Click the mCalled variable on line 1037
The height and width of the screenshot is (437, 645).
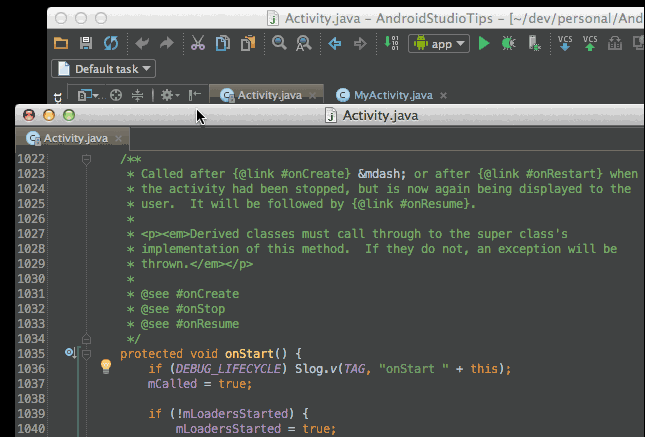coord(172,384)
